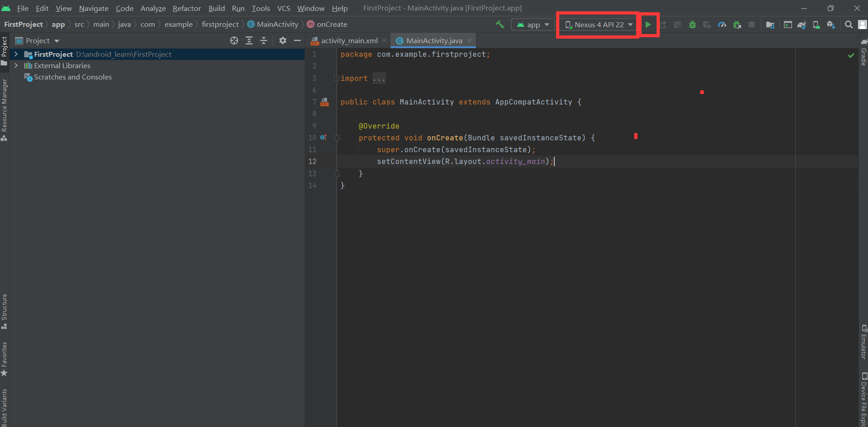Click the related XML file gutter icon at MainActivity class
The width and height of the screenshot is (868, 427).
point(324,102)
